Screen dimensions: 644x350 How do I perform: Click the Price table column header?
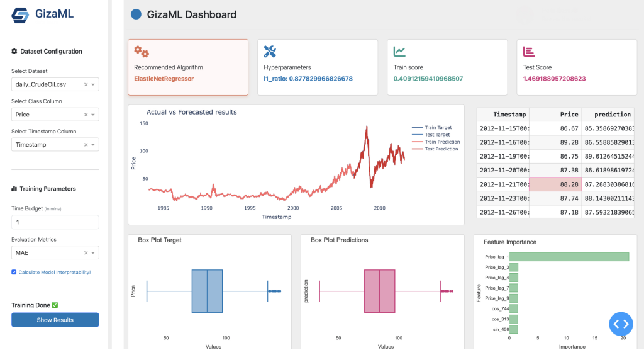(x=555, y=115)
